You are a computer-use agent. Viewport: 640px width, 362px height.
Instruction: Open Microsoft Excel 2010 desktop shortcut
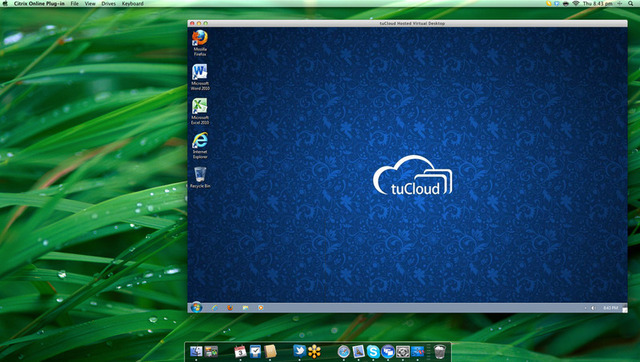point(200,111)
